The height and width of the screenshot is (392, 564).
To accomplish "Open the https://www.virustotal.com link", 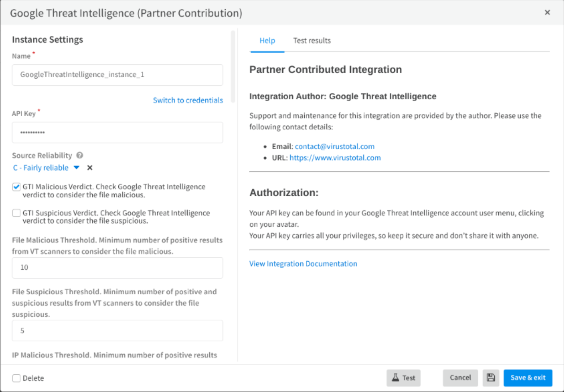I will [x=335, y=158].
